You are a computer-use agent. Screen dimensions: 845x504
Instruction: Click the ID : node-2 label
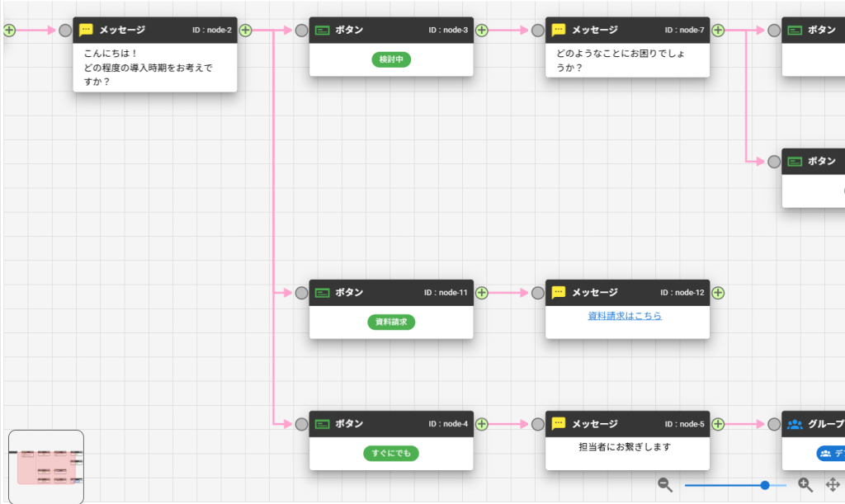click(212, 31)
